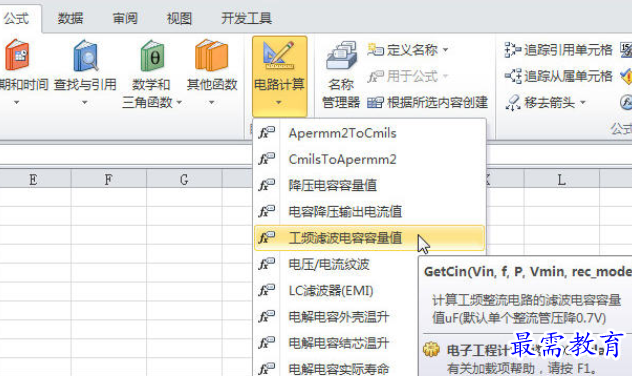Open the 公式 ribbon tab
Image resolution: width=632 pixels, height=376 pixels.
(17, 19)
